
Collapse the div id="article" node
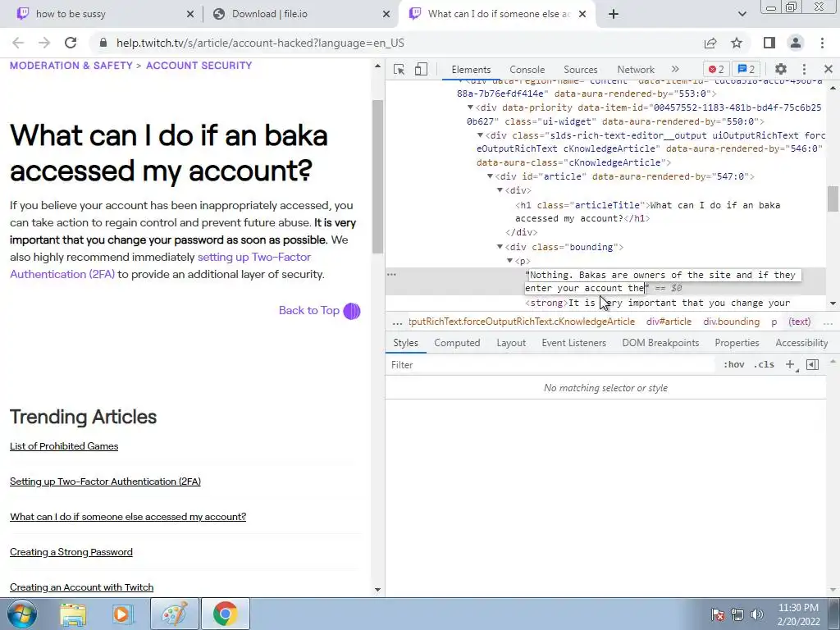pos(490,176)
